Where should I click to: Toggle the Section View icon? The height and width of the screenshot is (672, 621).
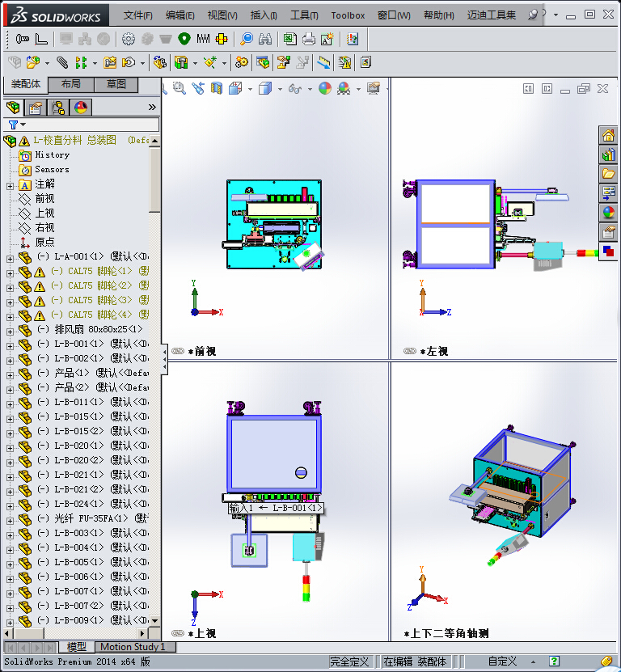[x=217, y=89]
